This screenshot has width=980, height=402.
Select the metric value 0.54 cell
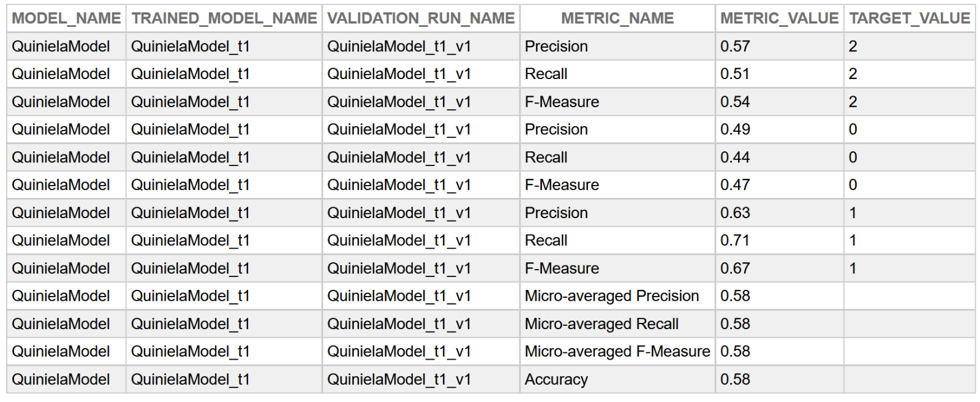(x=735, y=102)
